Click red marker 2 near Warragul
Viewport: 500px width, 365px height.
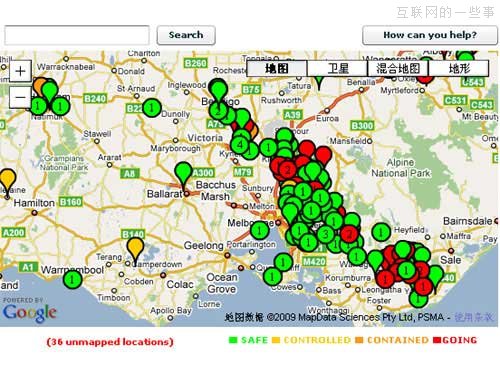click(349, 234)
